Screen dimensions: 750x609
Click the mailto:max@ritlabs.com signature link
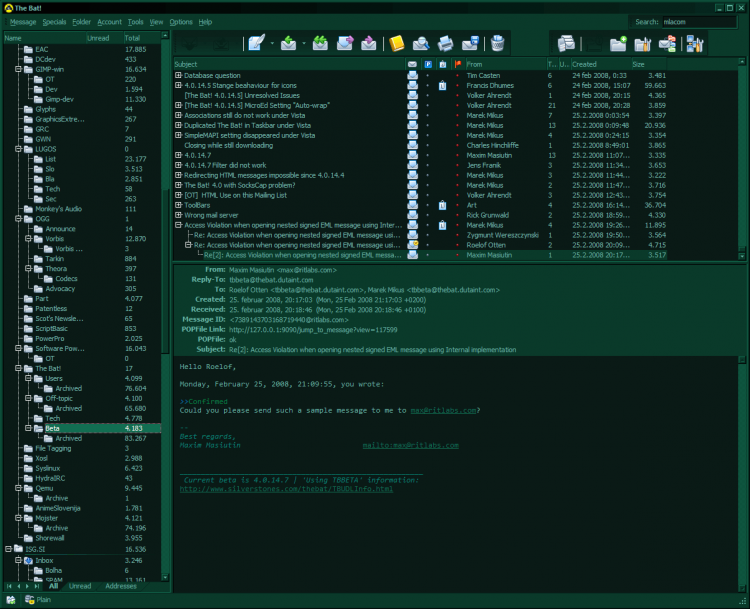[x=410, y=445]
